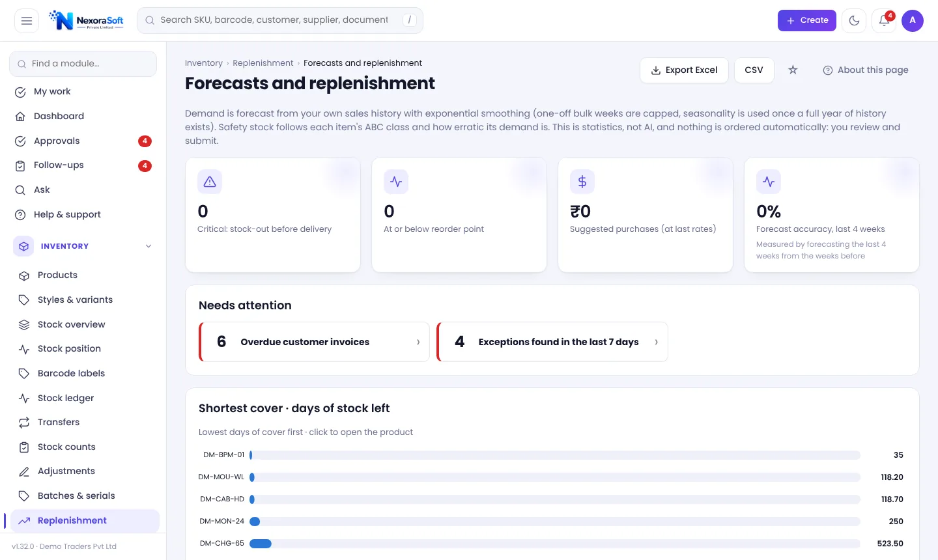938x560 pixels.
Task: Focus the global search field
Action: click(x=280, y=21)
